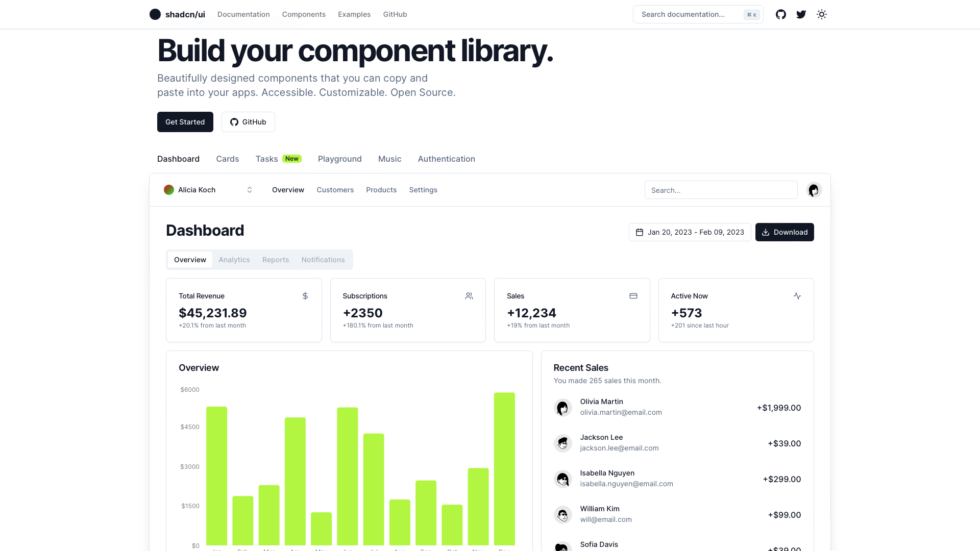Click the +$99.00 amount
The height and width of the screenshot is (551, 980).
(x=785, y=515)
